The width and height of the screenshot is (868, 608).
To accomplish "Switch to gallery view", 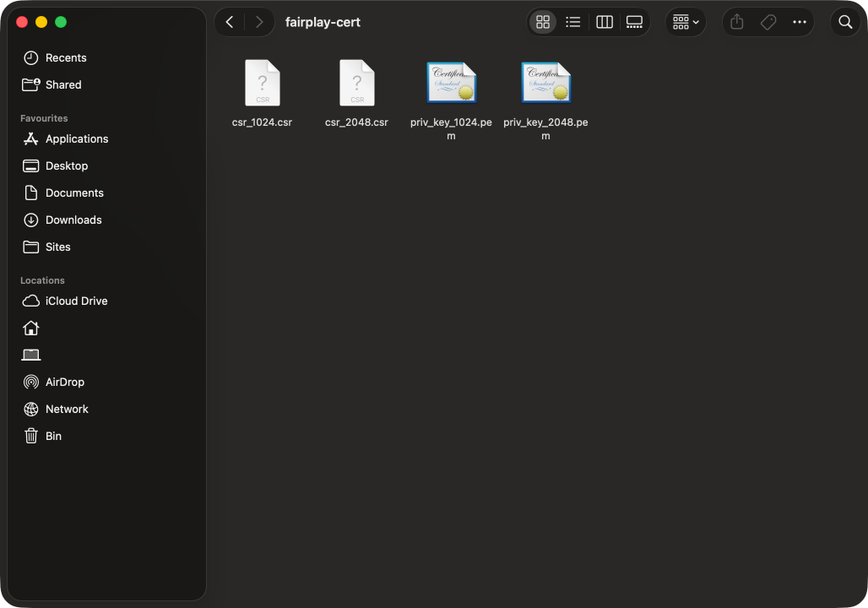I will 634,22.
